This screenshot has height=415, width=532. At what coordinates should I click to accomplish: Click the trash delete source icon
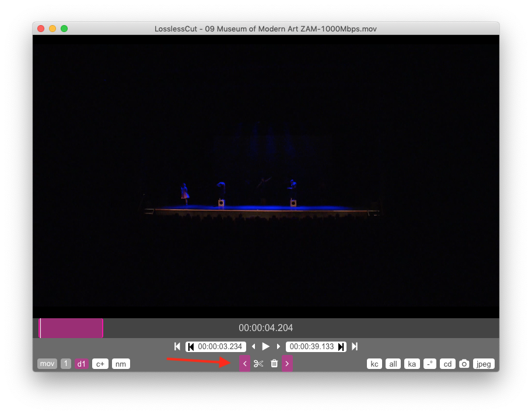(x=274, y=364)
